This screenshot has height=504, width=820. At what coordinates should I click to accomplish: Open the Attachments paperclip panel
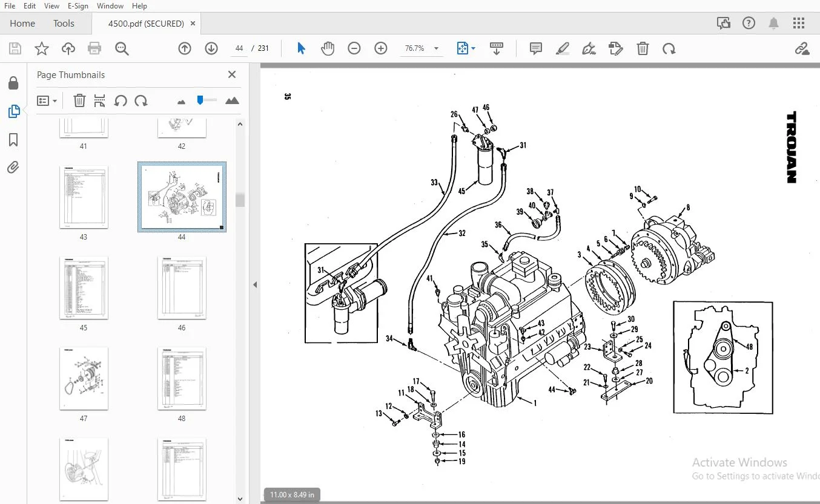13,168
